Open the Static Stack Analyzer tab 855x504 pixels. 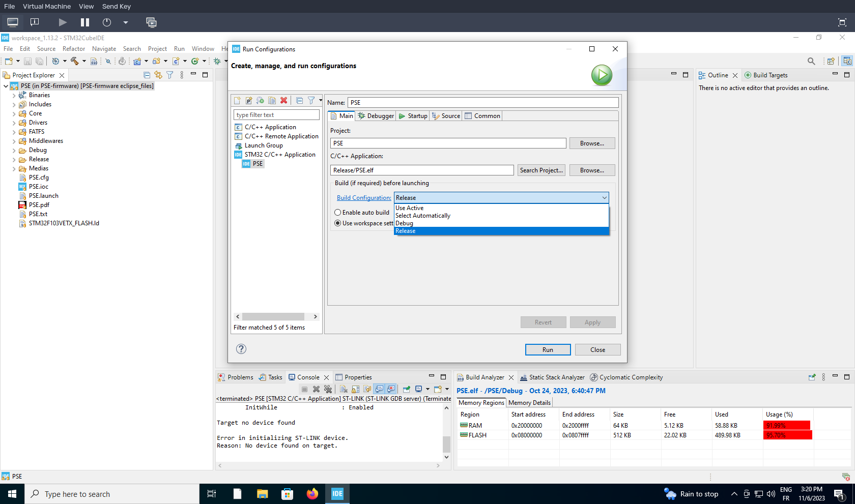552,377
